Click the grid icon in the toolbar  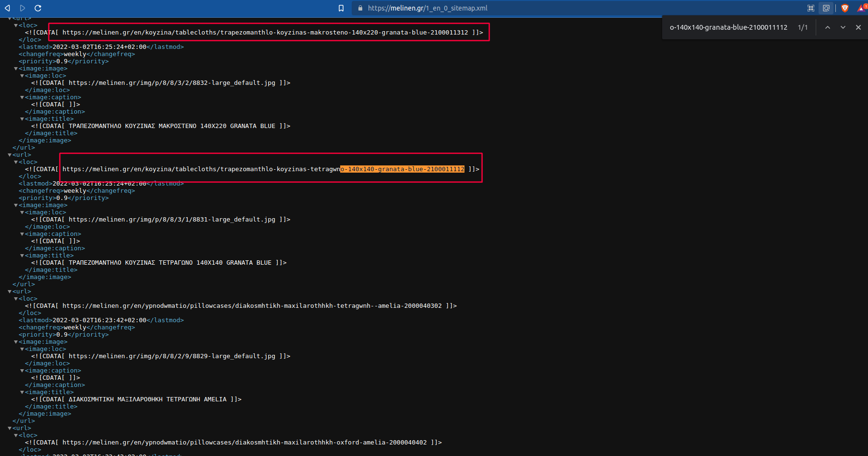(x=811, y=8)
